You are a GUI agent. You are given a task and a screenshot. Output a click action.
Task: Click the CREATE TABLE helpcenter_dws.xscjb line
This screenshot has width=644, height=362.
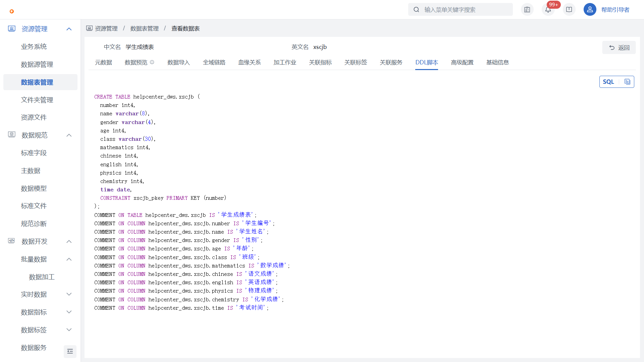coord(147,97)
